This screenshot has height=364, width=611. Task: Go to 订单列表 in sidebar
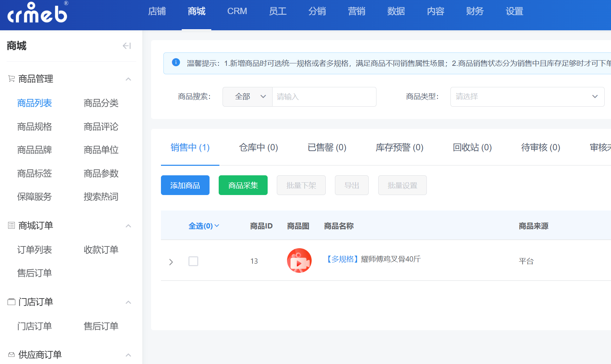pos(35,250)
